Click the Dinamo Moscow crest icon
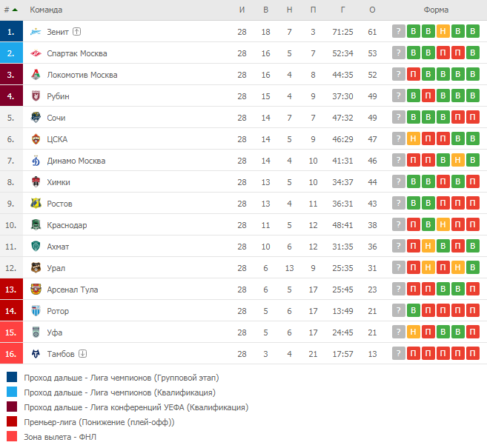The height and width of the screenshot is (448, 487). click(36, 161)
